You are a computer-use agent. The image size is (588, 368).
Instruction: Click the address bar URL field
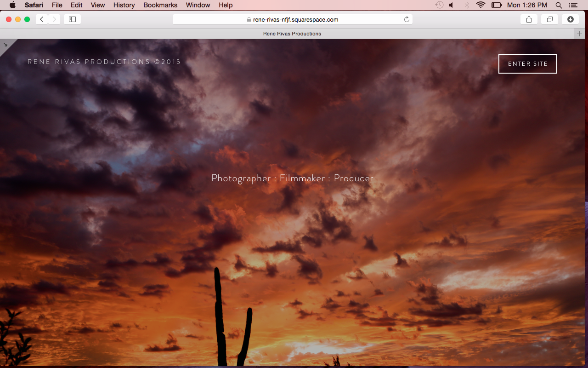pos(293,19)
